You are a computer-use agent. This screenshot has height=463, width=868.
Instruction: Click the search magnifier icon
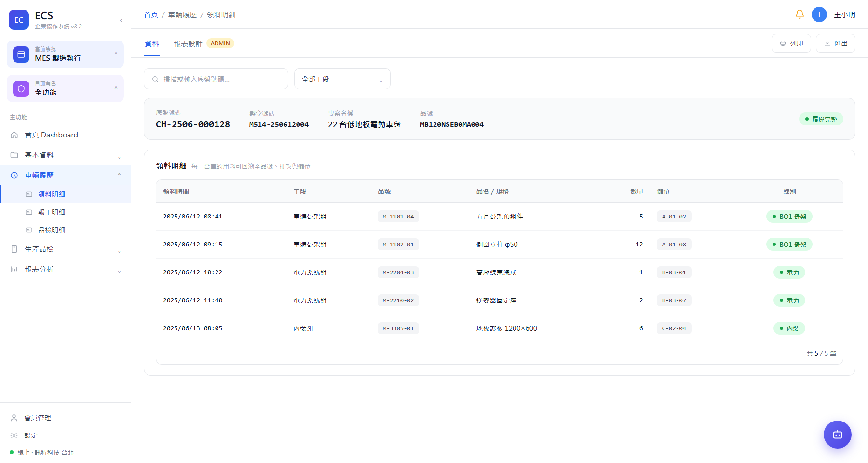pos(155,79)
